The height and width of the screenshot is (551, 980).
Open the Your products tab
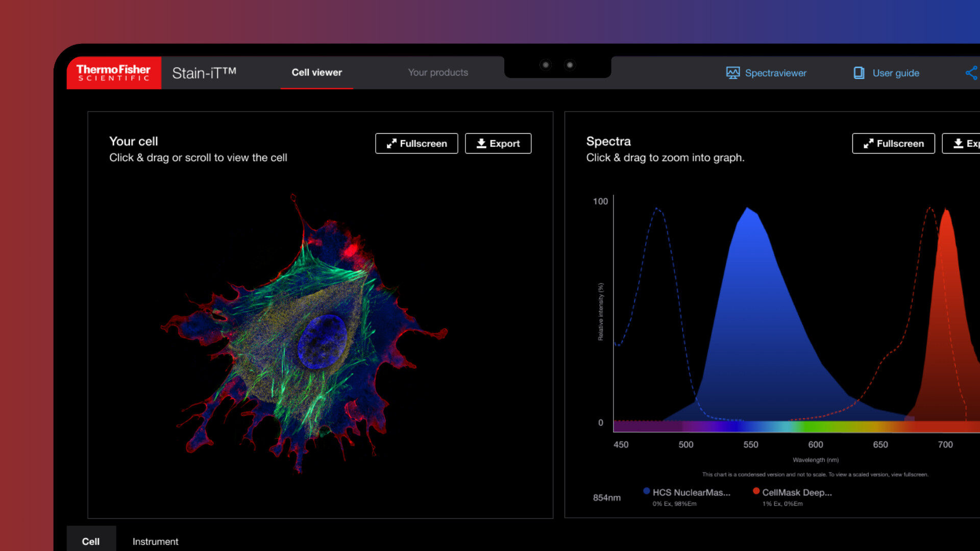pos(437,72)
